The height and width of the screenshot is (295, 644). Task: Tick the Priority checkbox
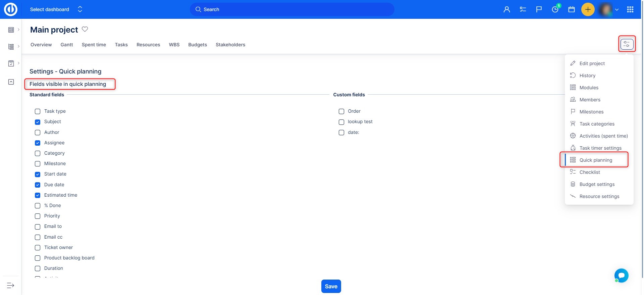(38, 216)
